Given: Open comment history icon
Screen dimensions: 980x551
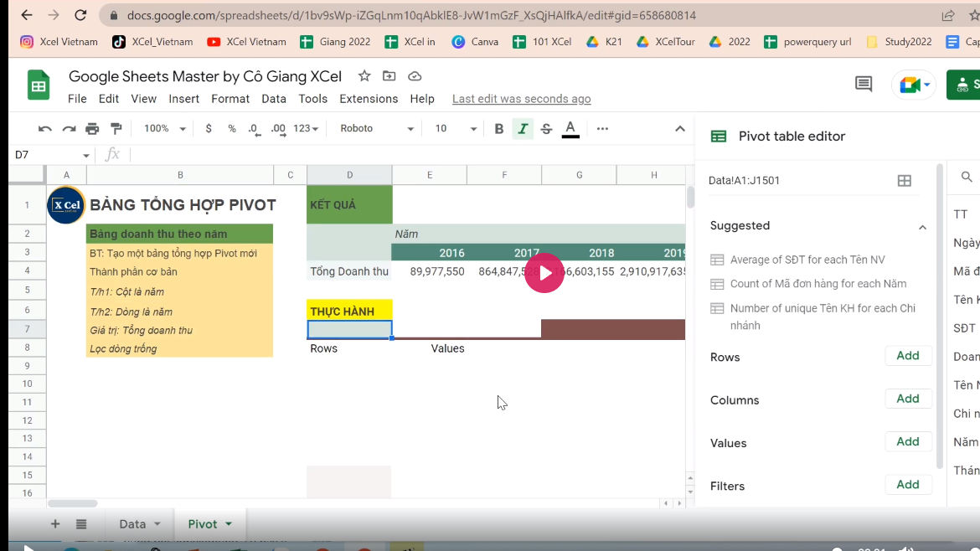Looking at the screenshot, I should (863, 84).
